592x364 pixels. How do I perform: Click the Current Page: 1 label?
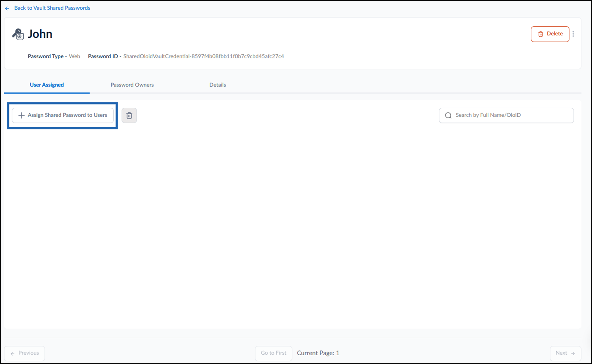tap(318, 353)
